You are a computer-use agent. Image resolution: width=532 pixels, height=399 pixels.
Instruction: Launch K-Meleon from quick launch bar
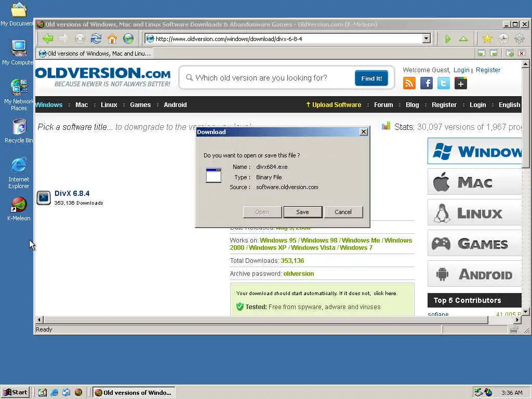[x=78, y=393]
